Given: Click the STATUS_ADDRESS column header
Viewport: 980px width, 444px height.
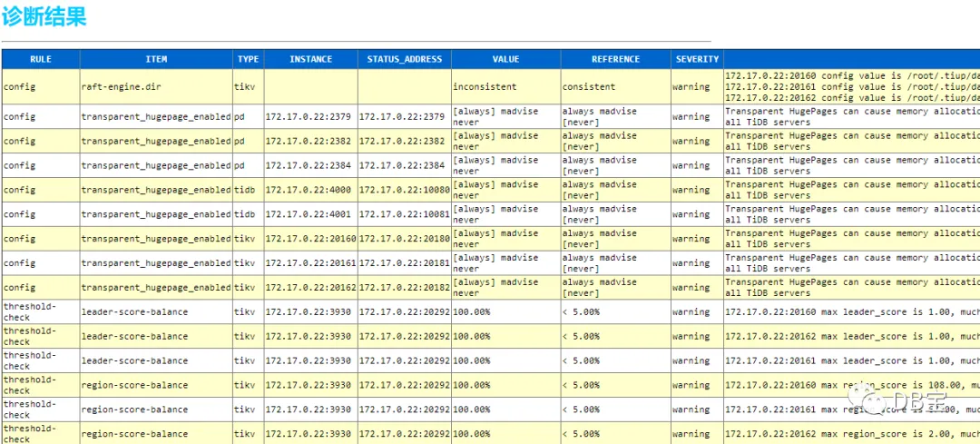Looking at the screenshot, I should (x=405, y=59).
